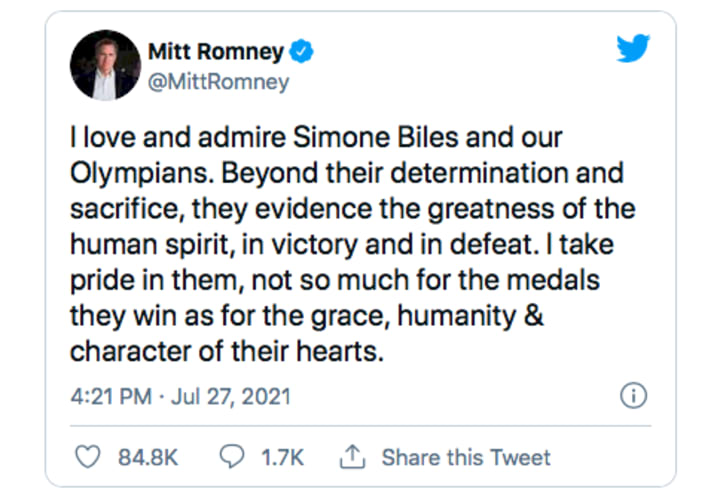Open Mitt Romney's profile picture
The image size is (720, 492).
(104, 65)
